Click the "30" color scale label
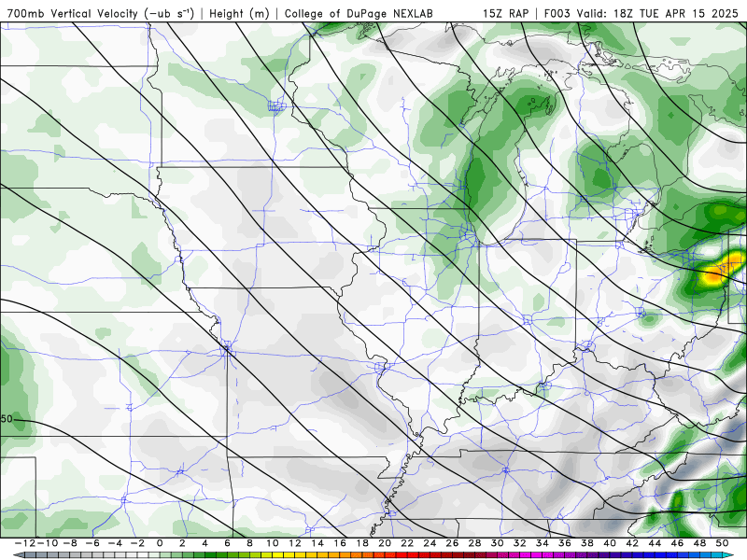The image size is (747, 560). 497,543
